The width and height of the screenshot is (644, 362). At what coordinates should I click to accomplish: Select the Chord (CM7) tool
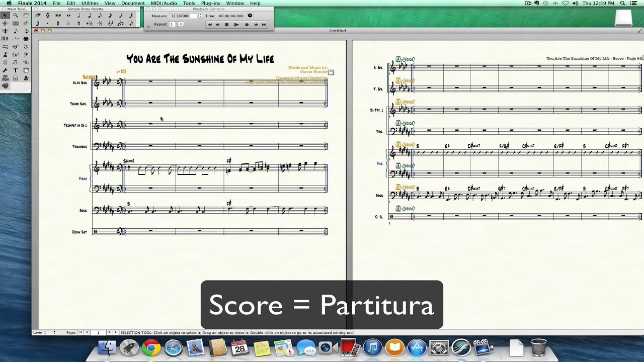[x=16, y=54]
